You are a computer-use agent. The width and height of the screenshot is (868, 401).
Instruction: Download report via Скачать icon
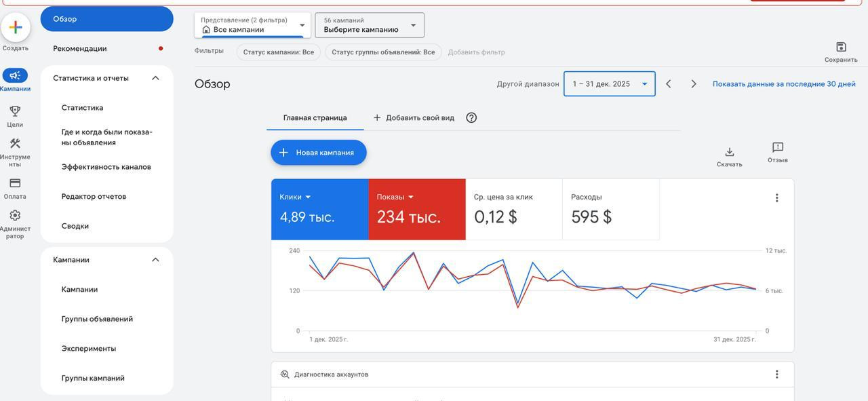[729, 152]
